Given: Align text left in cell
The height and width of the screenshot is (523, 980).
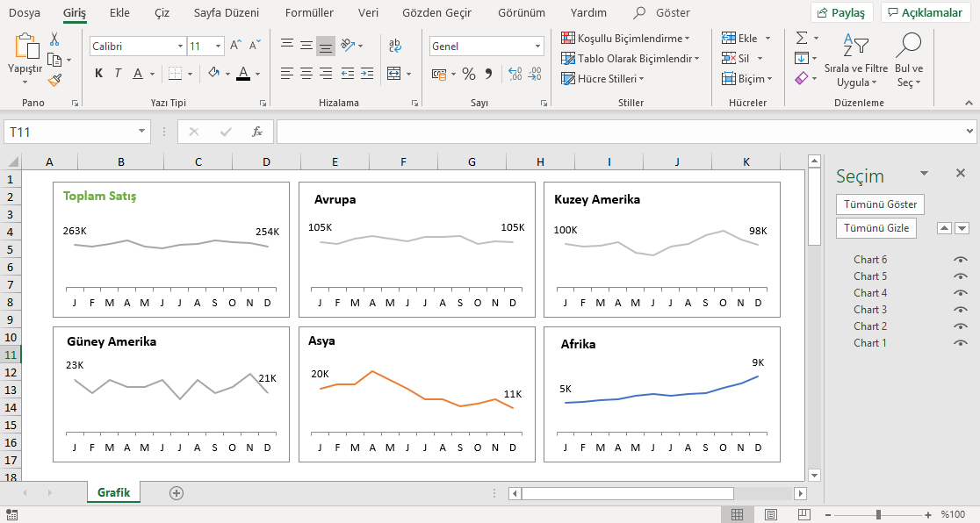Looking at the screenshot, I should tap(287, 74).
